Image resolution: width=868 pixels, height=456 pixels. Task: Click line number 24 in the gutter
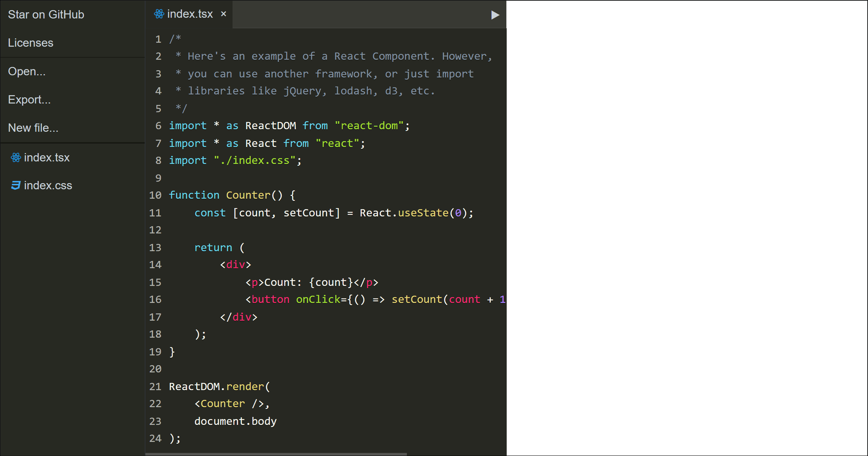[x=155, y=438]
